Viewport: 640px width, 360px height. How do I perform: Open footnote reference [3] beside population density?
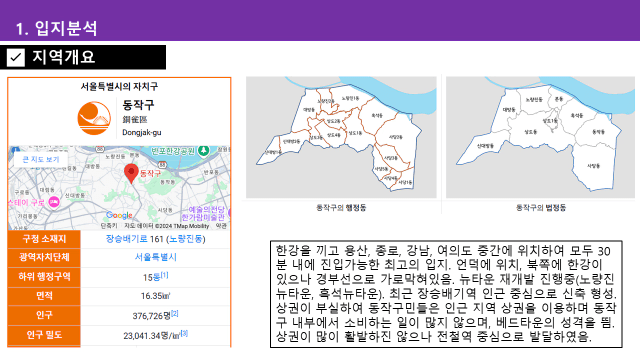(184, 333)
